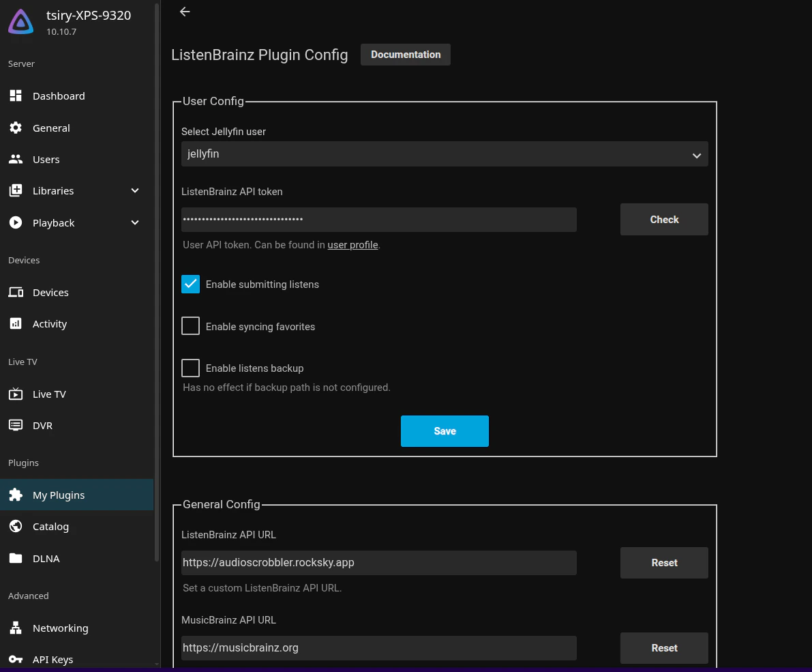Click the Users people icon

pos(16,159)
